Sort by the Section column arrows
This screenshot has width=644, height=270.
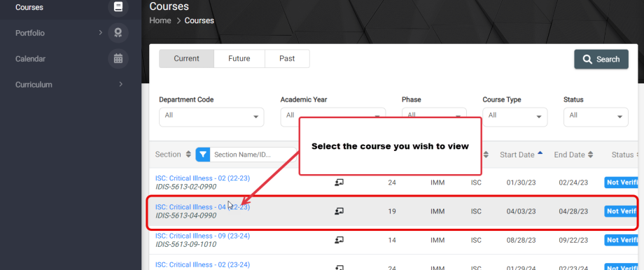(188, 155)
